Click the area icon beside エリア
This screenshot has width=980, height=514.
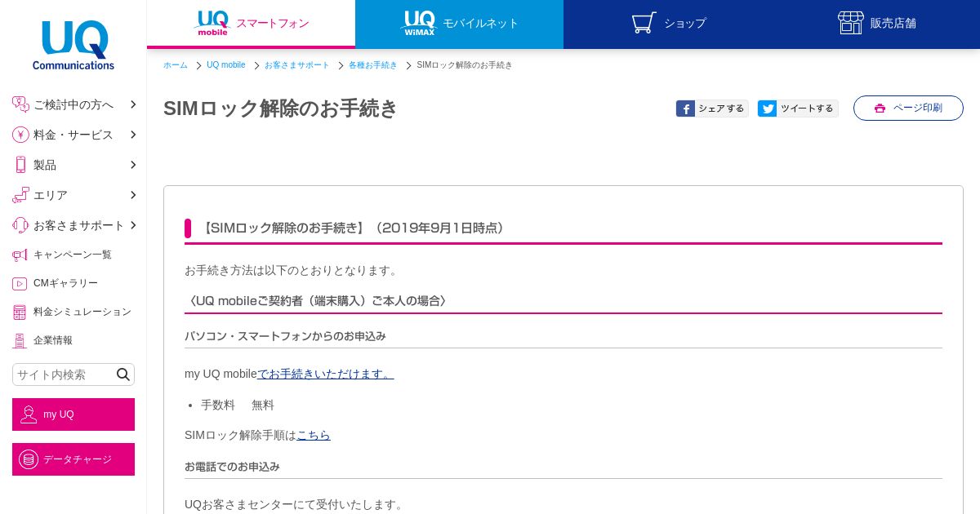(x=20, y=195)
